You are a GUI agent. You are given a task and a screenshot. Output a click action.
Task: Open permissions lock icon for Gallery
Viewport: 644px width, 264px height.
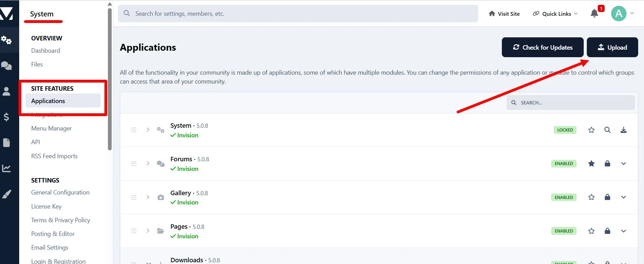[x=607, y=197]
